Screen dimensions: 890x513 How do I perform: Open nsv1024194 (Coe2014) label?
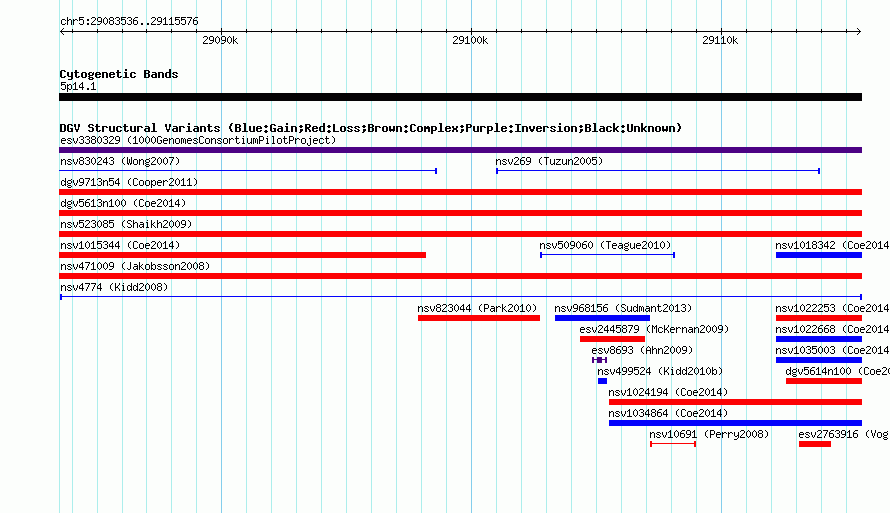coord(668,392)
